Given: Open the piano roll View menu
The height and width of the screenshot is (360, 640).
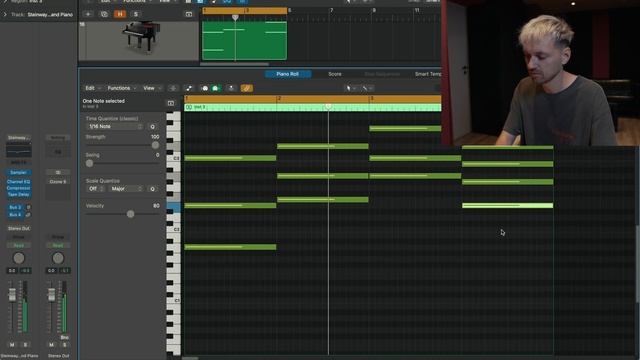Looking at the screenshot, I should pyautogui.click(x=151, y=88).
